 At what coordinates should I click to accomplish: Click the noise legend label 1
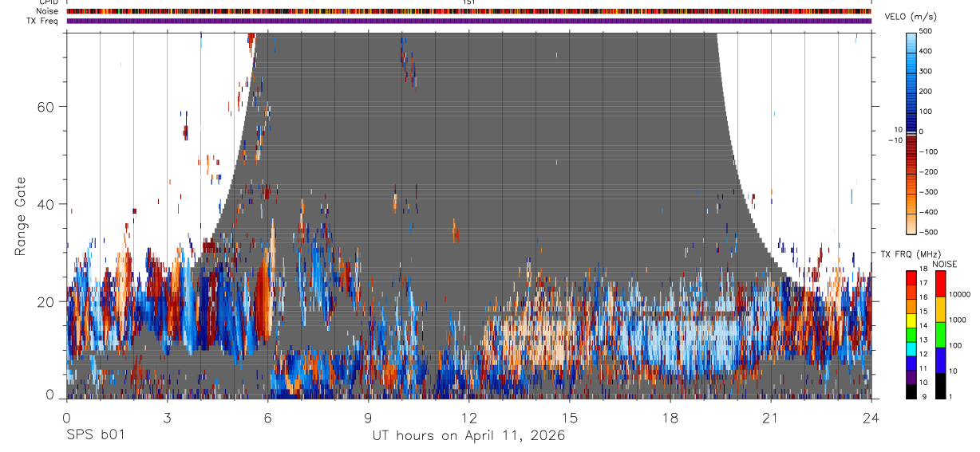click(x=950, y=396)
